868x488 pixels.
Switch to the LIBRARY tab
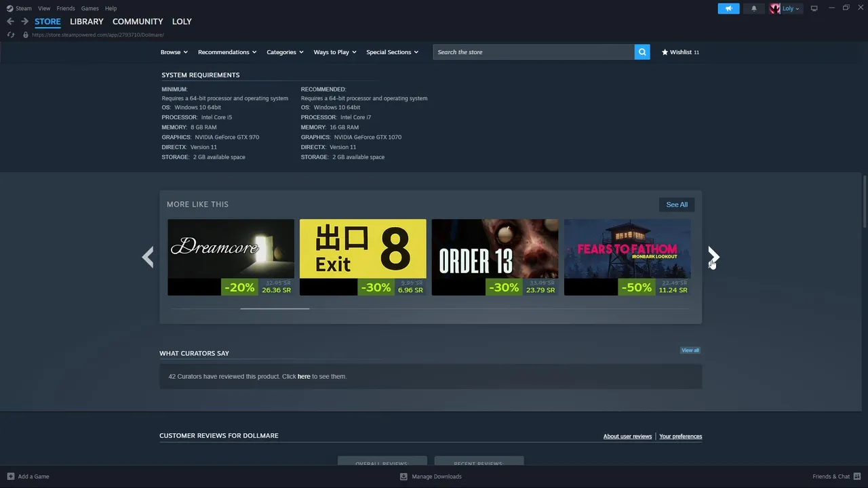tap(87, 22)
